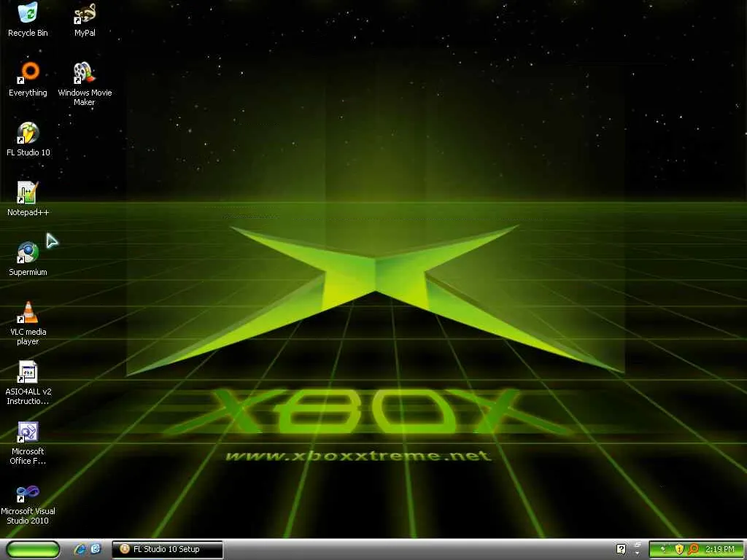Click the Language bar help icon
This screenshot has height=560, width=747.
[x=622, y=549]
